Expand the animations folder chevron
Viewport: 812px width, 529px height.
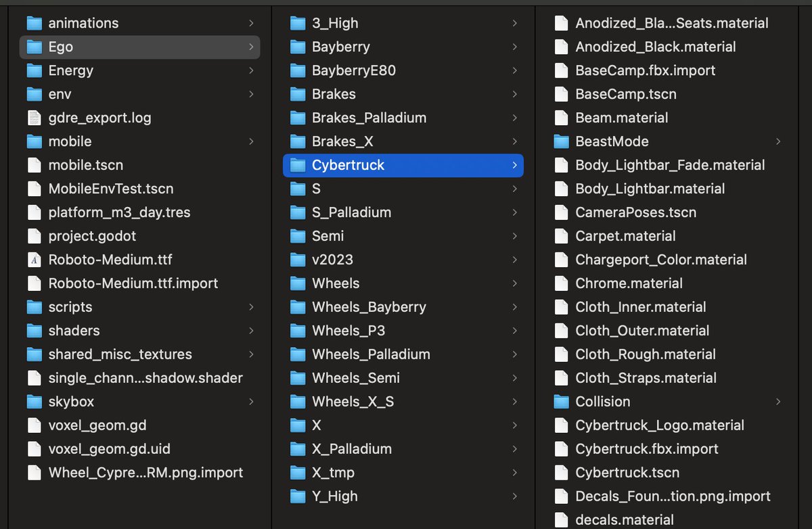[x=251, y=23]
